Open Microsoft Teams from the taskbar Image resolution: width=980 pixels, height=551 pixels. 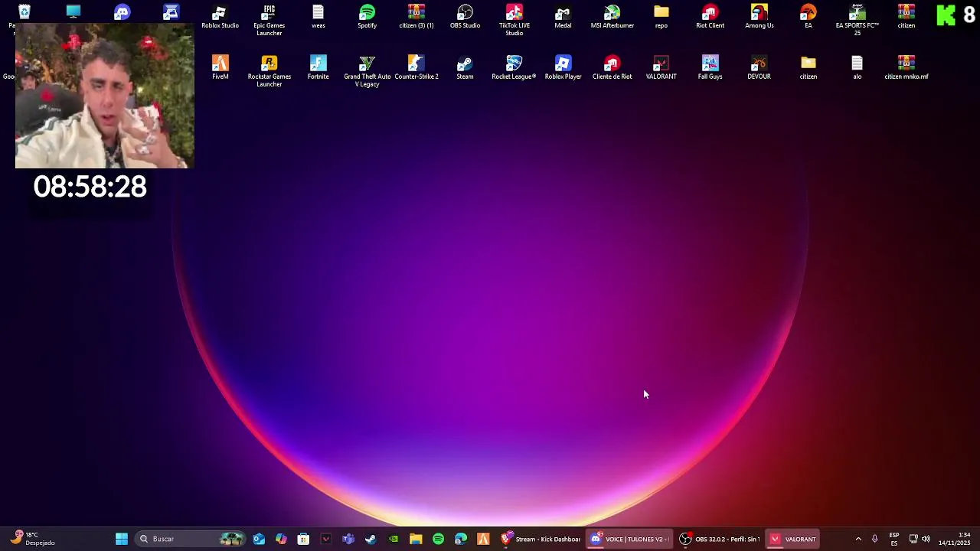(x=348, y=539)
